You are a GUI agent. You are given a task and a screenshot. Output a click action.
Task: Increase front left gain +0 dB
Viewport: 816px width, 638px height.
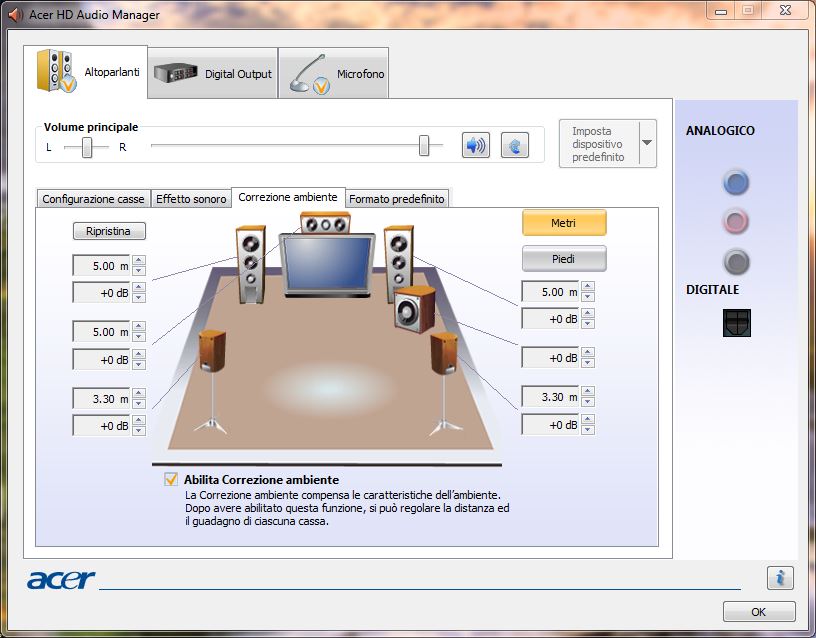[x=138, y=287]
